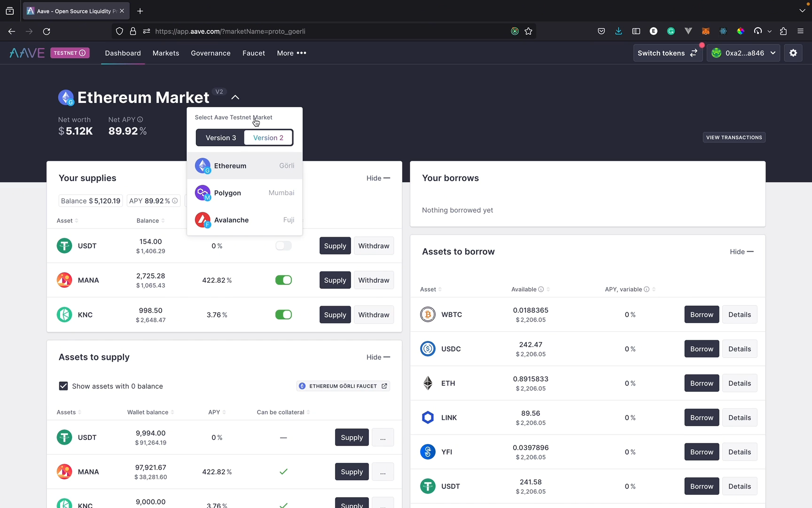
Task: Go back with the browser back arrow
Action: coord(12,32)
